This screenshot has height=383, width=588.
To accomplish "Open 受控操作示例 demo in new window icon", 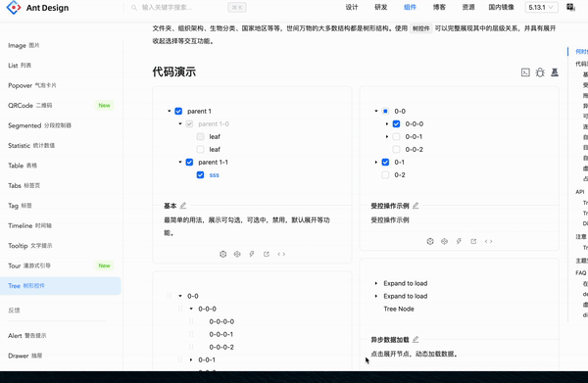I will coord(473,241).
